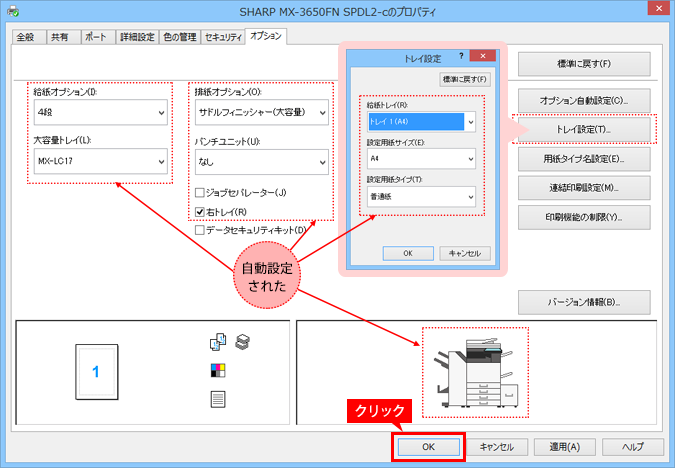Open 大容量トレイ dropdown showing MX-LC17
The width and height of the screenshot is (675, 468).
click(x=101, y=161)
